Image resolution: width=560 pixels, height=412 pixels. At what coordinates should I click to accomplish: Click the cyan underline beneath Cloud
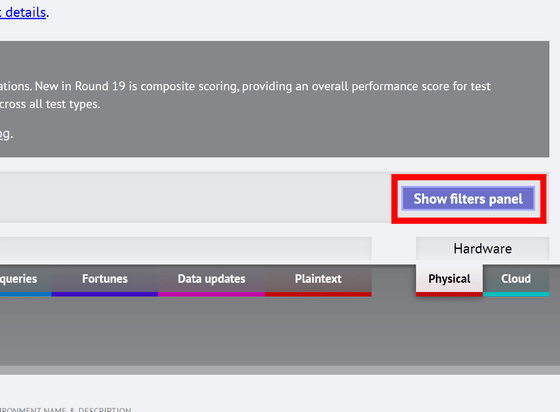tap(516, 294)
